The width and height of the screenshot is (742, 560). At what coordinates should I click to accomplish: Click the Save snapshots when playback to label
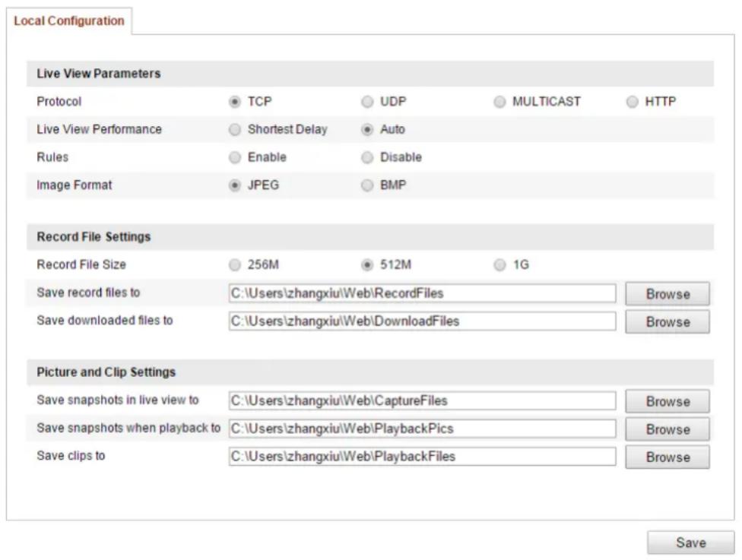click(128, 428)
